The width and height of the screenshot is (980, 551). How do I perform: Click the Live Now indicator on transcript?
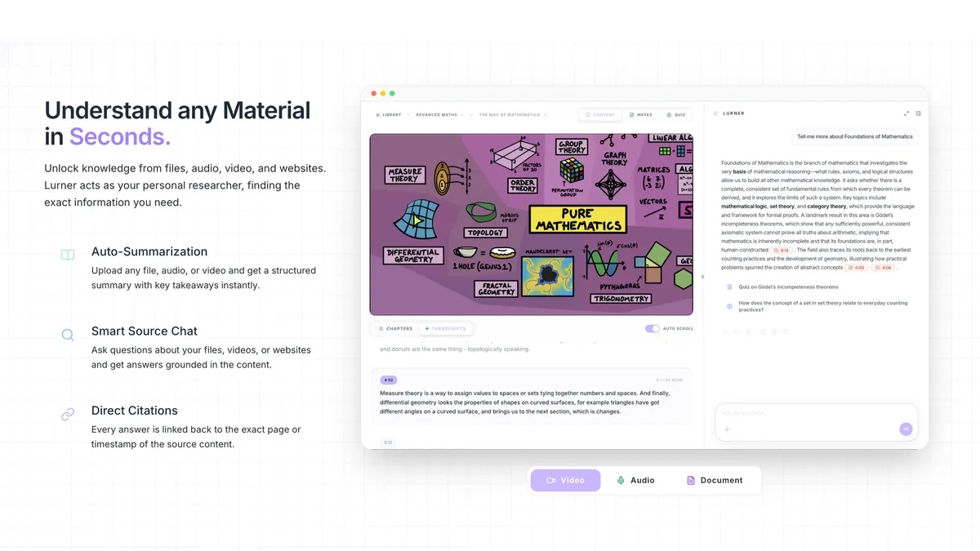[670, 380]
